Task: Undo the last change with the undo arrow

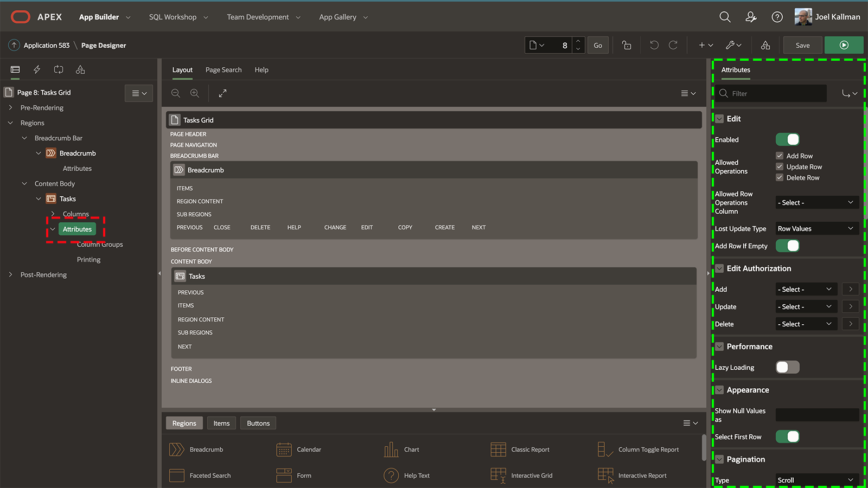Action: pos(654,45)
